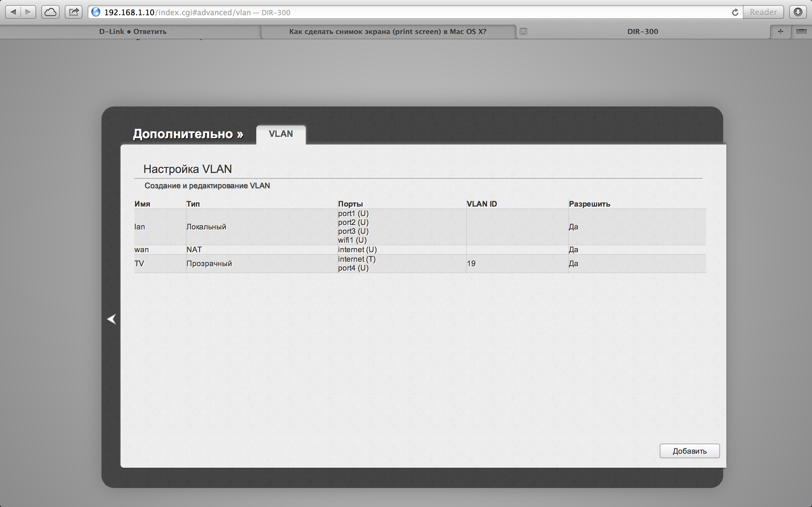Click the Дополнительно » breadcrumb link
This screenshot has height=507, width=812.
tap(188, 134)
